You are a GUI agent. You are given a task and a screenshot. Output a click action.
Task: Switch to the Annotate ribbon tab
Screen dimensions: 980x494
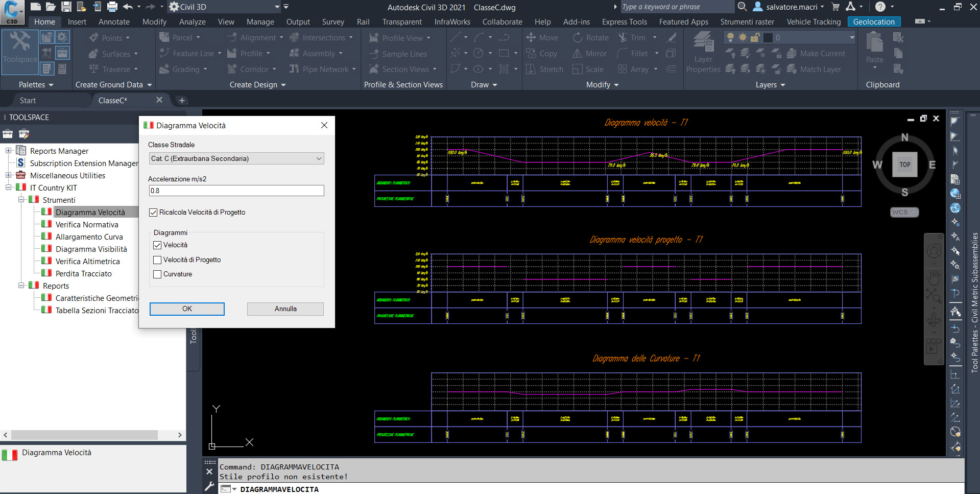114,22
